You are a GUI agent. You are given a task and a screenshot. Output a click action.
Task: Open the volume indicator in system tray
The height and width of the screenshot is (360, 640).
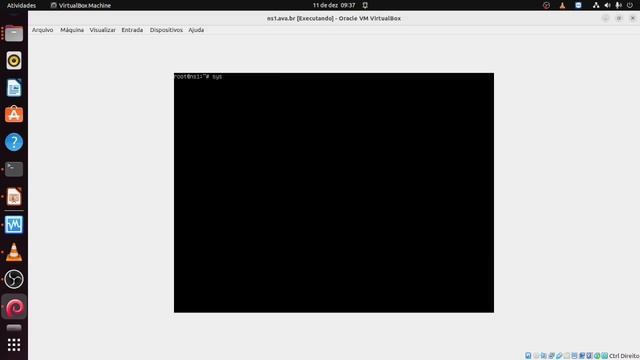[607, 5]
